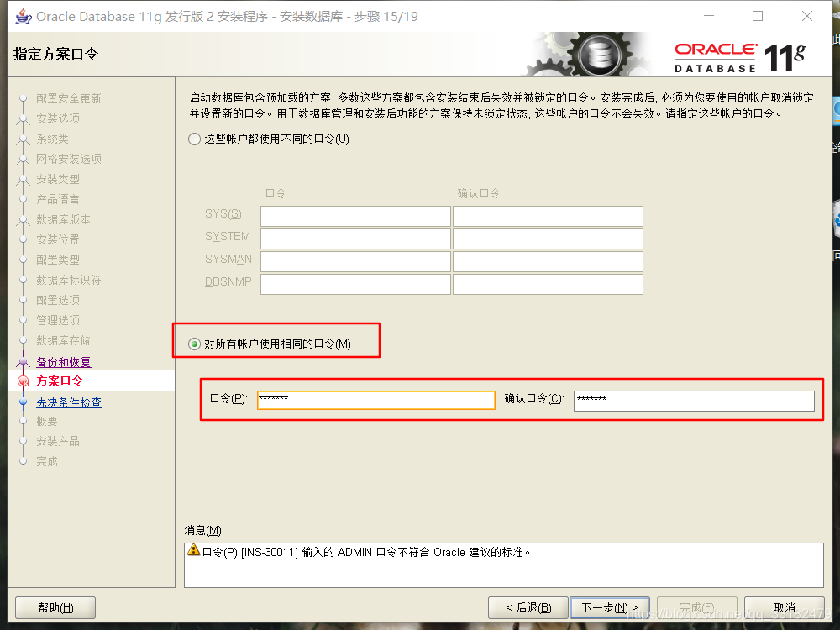Screen dimensions: 840x630
Task: Click the SYS confirm password field
Action: point(548,217)
